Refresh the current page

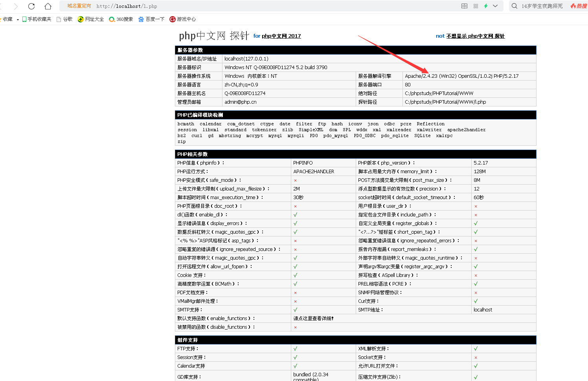click(x=31, y=6)
